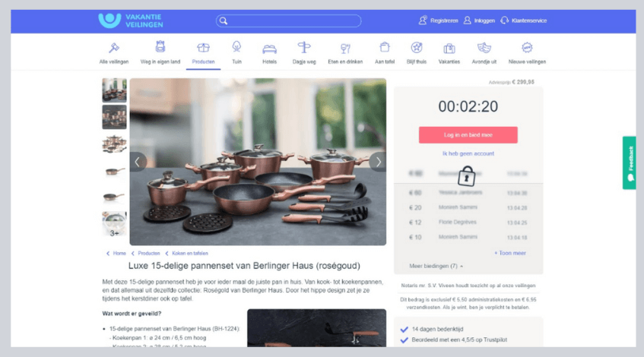This screenshot has width=644, height=357.
Task: Open the Klantenservice link
Action: 524,21
